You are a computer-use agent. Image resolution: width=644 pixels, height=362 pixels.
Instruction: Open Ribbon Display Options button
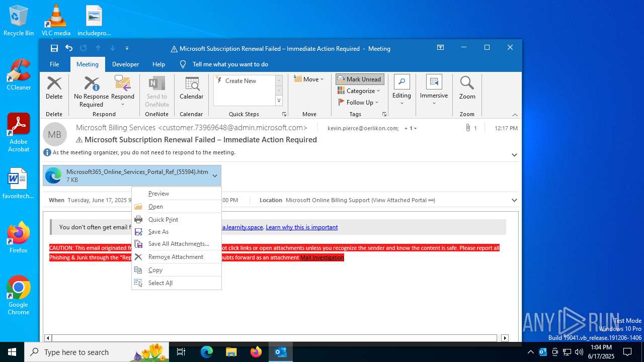(440, 48)
